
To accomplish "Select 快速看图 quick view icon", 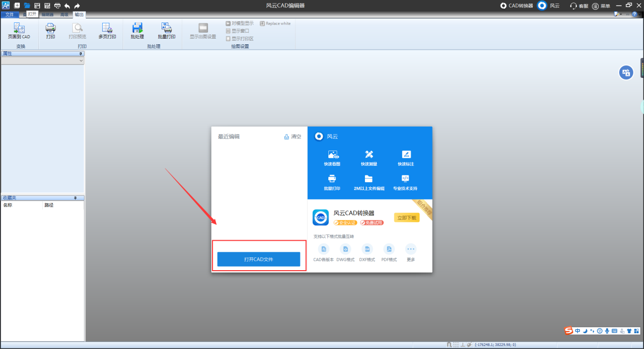I will pyautogui.click(x=332, y=158).
